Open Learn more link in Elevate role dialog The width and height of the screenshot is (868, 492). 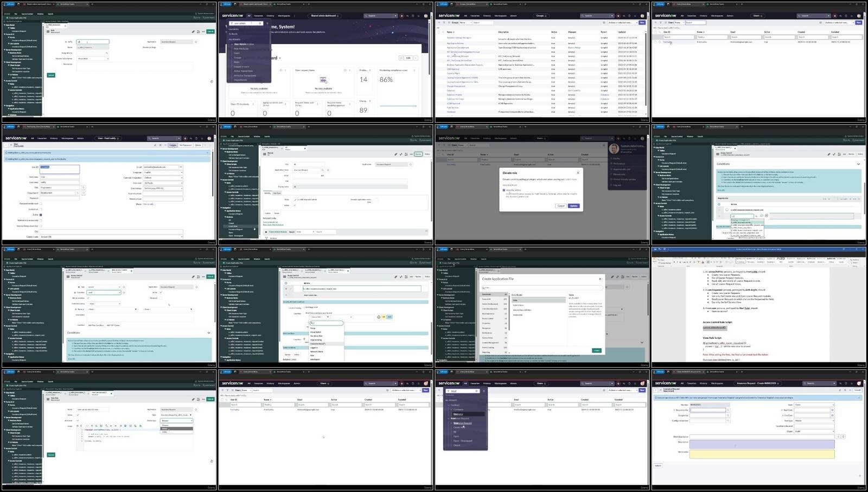click(571, 179)
